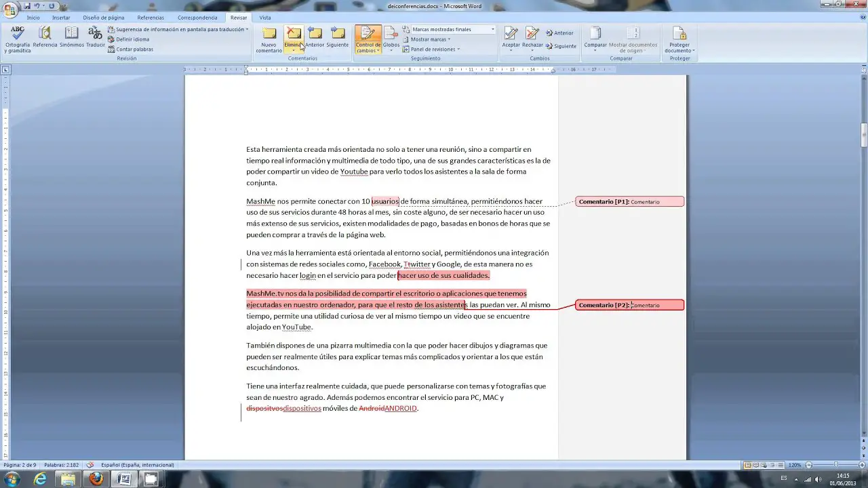Image resolution: width=868 pixels, height=488 pixels.
Task: Click the Word taskbar button
Action: (124, 479)
